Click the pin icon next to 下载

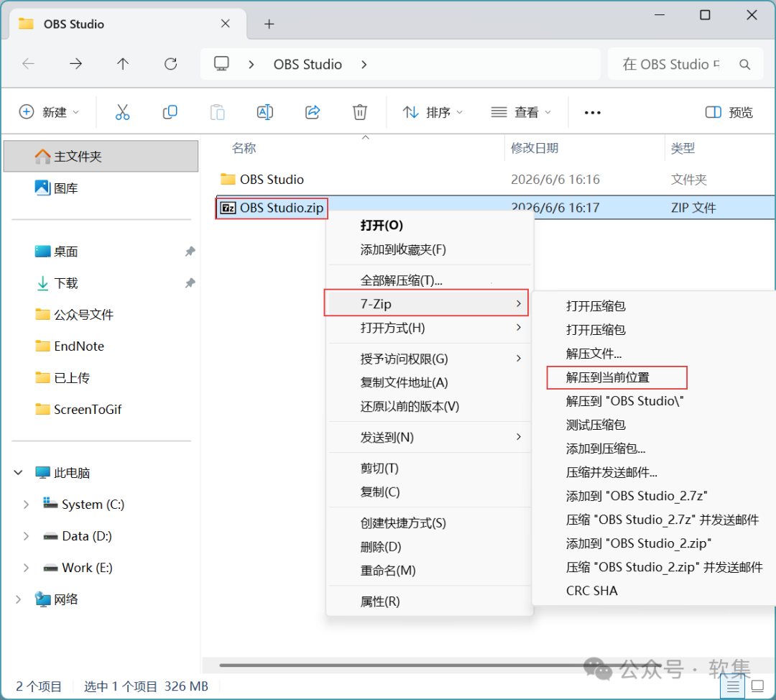[190, 283]
